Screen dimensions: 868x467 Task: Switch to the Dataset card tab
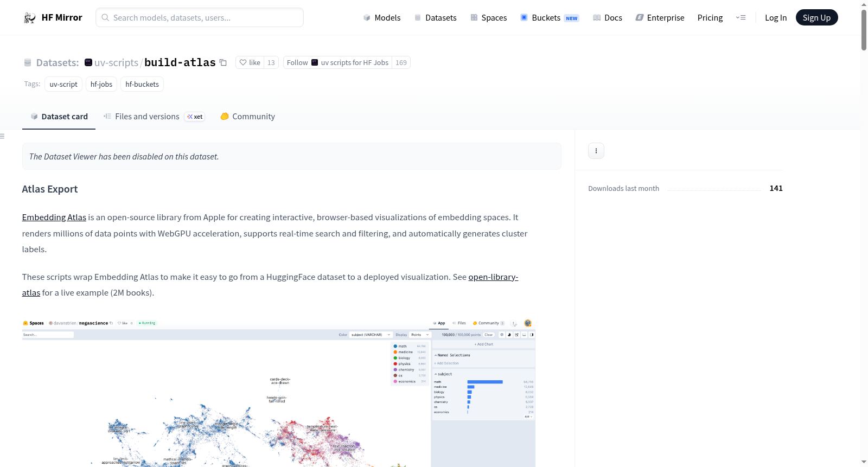tap(59, 117)
